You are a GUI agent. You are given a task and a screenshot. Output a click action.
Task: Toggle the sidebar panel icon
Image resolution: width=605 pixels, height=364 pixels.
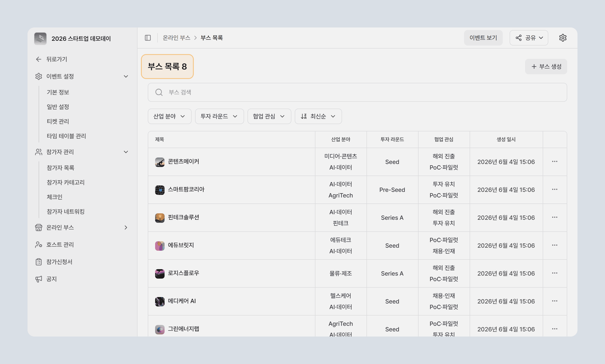pos(148,38)
